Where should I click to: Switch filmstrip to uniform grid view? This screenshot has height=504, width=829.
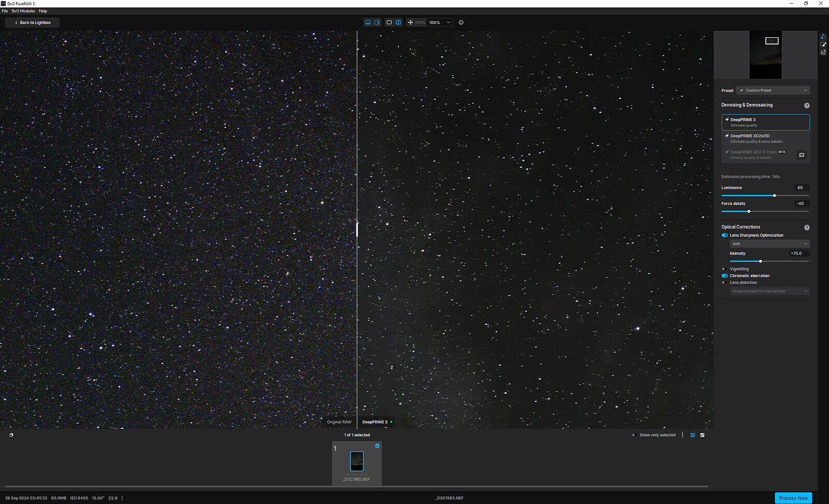pos(693,435)
